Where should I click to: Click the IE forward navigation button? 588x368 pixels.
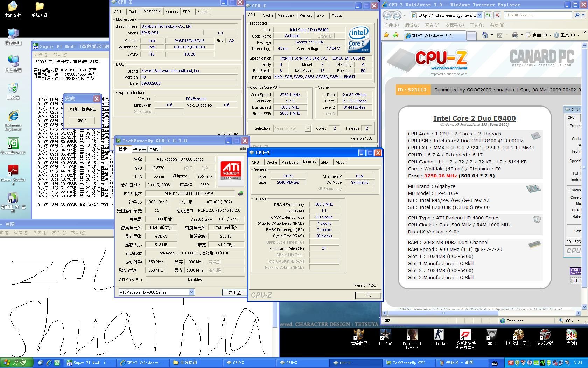tap(397, 15)
